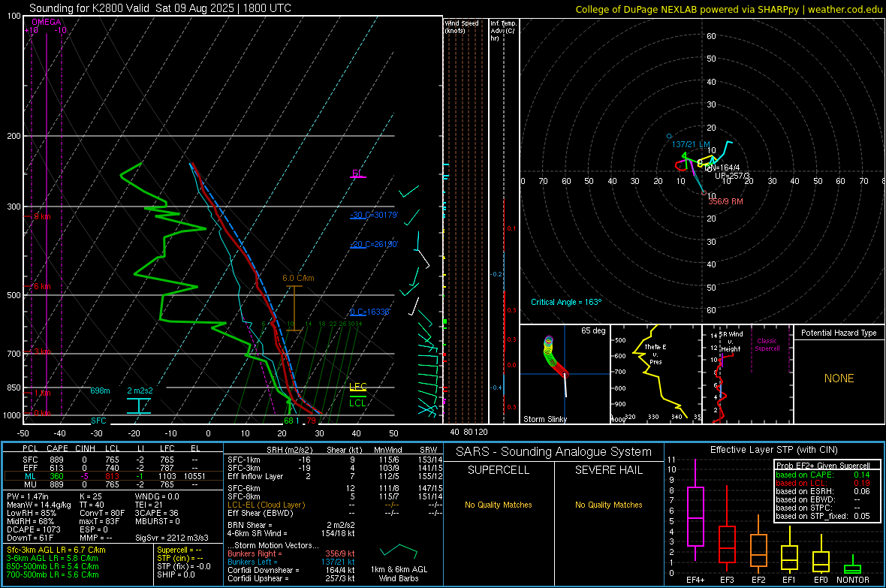Click the Eff Inflow Layer row
The width and height of the screenshot is (886, 588).
point(335,476)
